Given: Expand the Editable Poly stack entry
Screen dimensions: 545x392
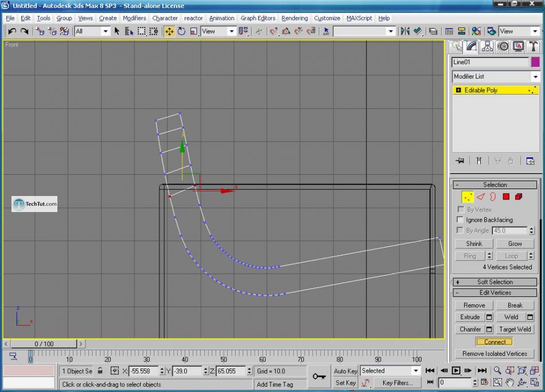Looking at the screenshot, I should tap(458, 91).
